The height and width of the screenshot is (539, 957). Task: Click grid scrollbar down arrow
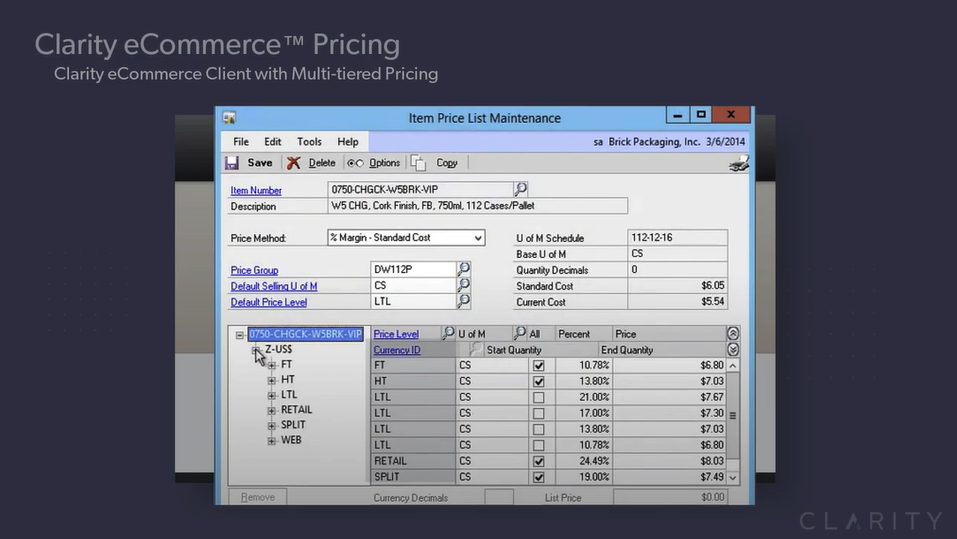[733, 478]
